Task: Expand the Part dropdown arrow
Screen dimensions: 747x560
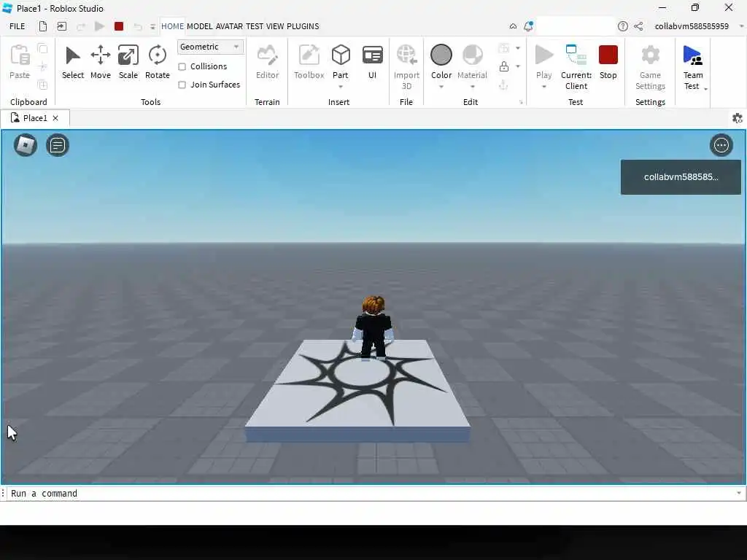Action: (341, 87)
